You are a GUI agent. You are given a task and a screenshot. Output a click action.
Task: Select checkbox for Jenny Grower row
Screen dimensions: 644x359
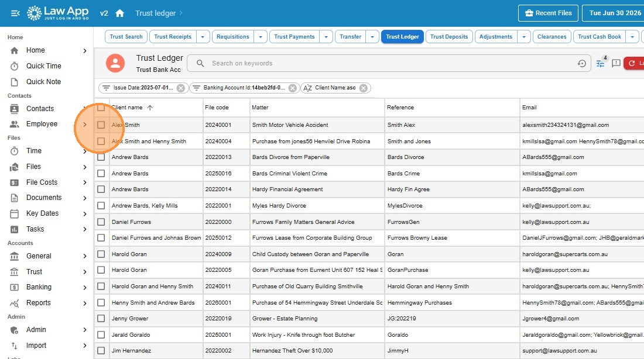tap(101, 319)
